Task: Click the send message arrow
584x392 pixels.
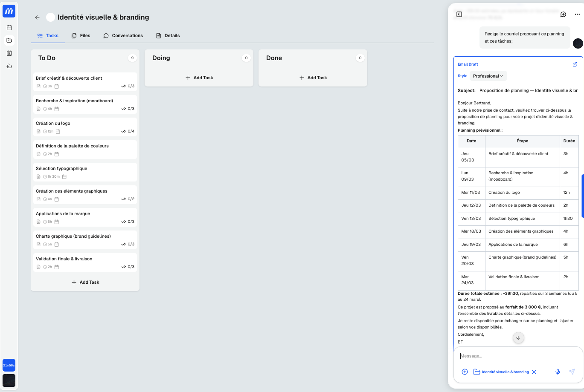Action: click(572, 372)
